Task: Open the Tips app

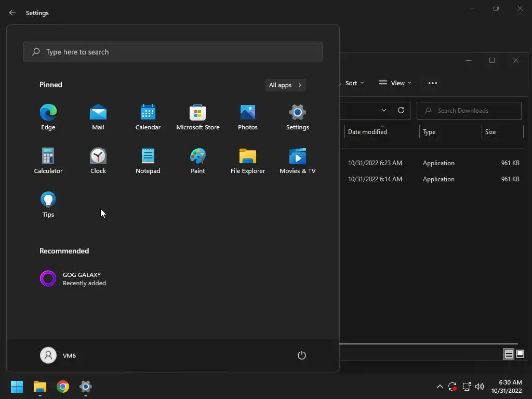Action: 48,205
